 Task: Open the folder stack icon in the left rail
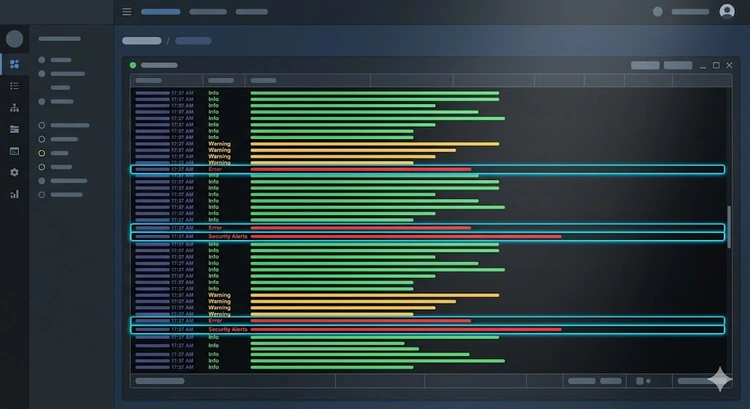(14, 129)
